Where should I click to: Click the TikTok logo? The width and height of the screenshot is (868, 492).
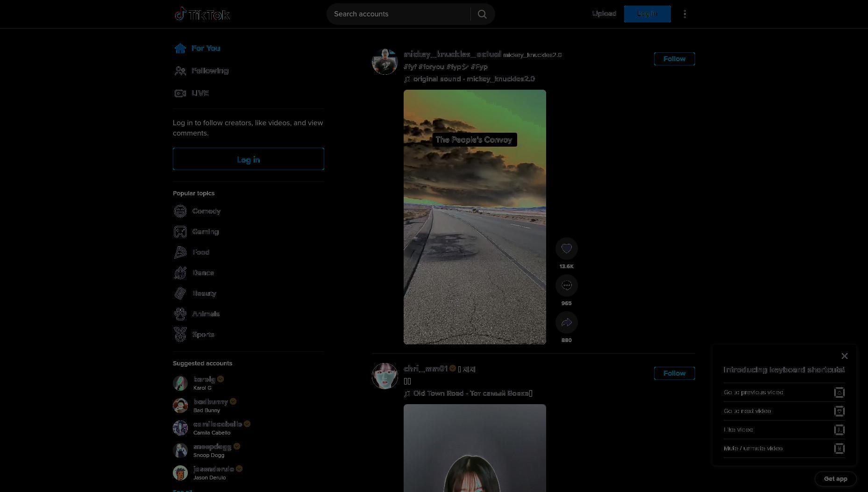tap(202, 14)
